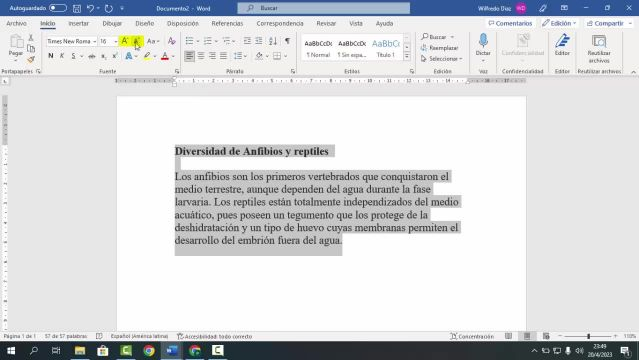Click the Increase Font Size button

point(125,41)
